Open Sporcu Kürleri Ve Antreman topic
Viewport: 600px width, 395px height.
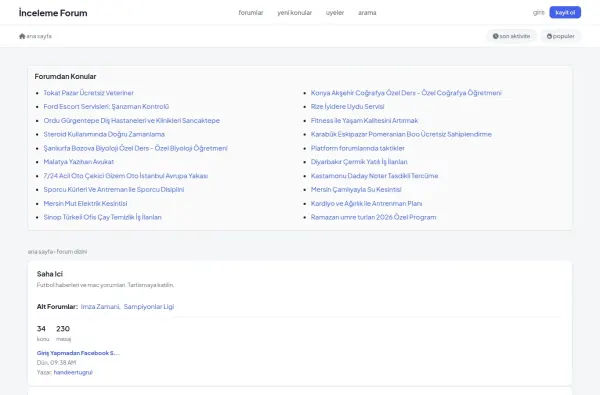click(x=114, y=189)
